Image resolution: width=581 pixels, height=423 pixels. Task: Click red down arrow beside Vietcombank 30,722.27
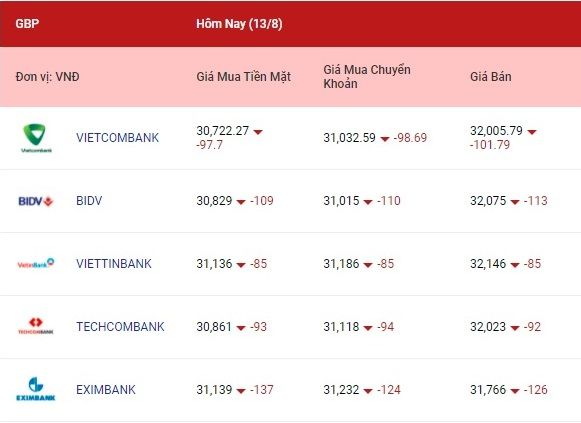click(x=258, y=132)
